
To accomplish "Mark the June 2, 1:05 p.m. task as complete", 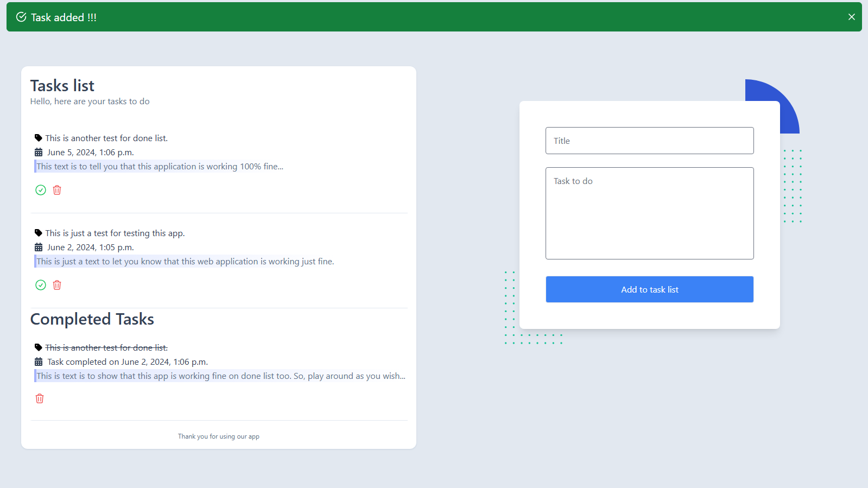I will click(x=41, y=285).
